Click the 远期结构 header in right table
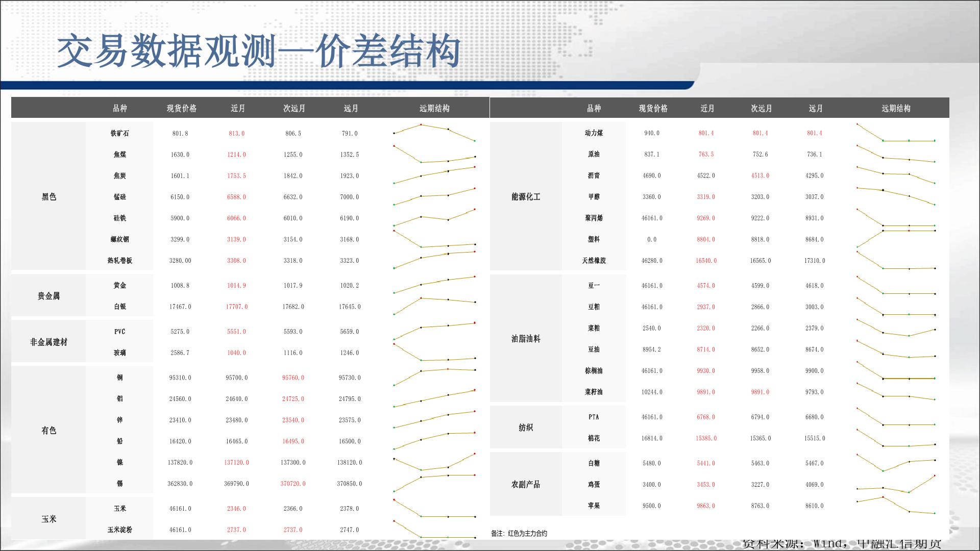This screenshot has height=551, width=980. (896, 108)
